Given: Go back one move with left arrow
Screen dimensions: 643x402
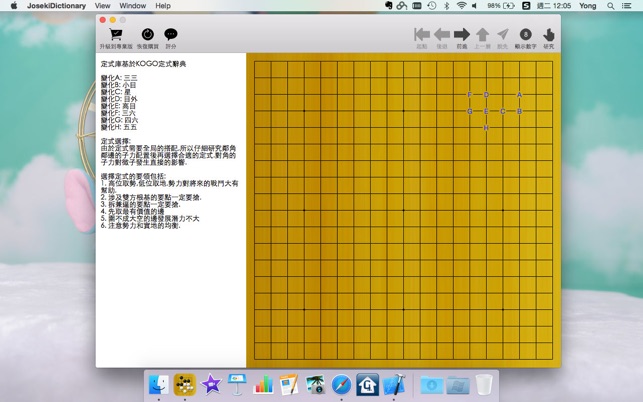Looking at the screenshot, I should [442, 34].
